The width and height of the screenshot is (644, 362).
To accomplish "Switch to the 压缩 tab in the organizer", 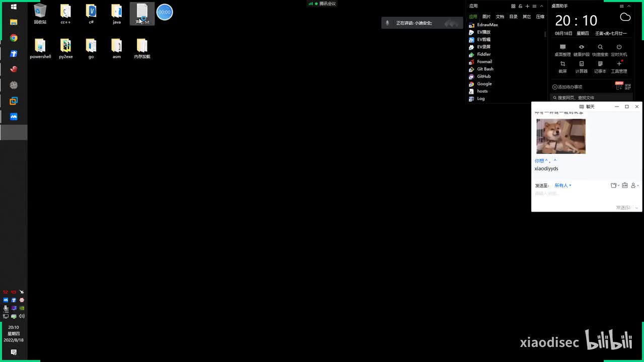I will [540, 17].
